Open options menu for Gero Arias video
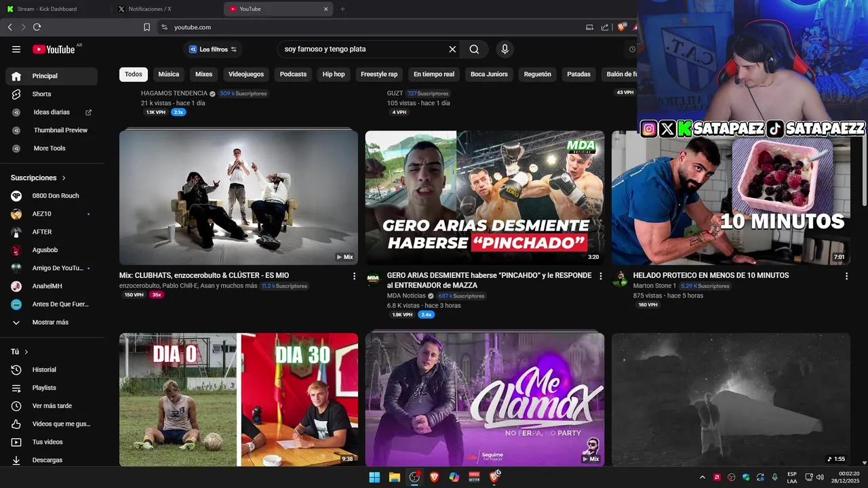The height and width of the screenshot is (488, 868). (600, 276)
